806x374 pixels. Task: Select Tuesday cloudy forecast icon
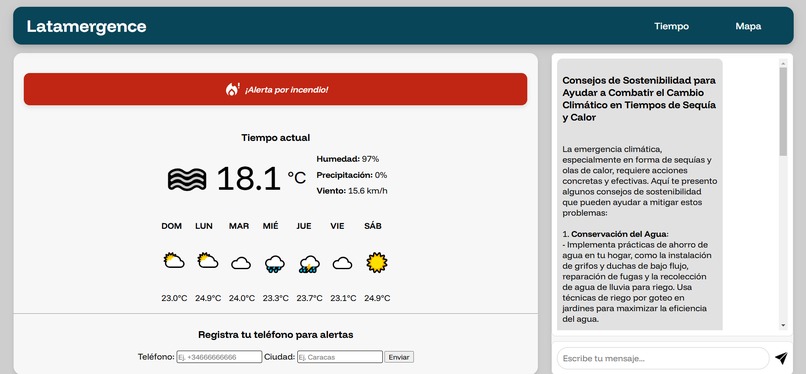tap(241, 264)
